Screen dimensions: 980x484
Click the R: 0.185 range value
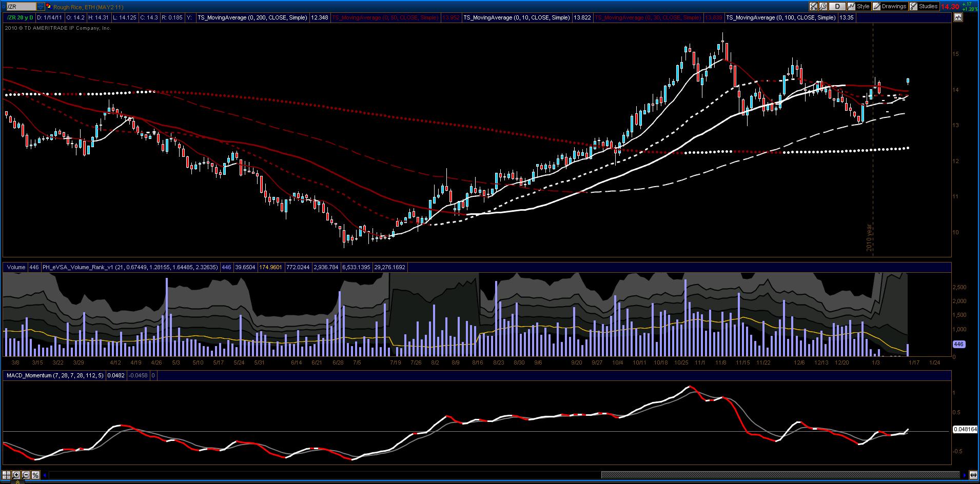click(x=172, y=17)
